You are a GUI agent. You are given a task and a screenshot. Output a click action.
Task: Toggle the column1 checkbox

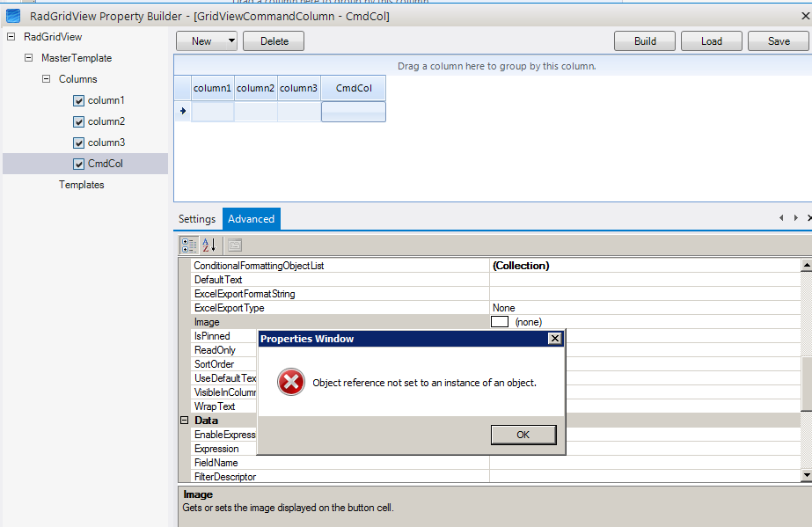click(x=78, y=100)
